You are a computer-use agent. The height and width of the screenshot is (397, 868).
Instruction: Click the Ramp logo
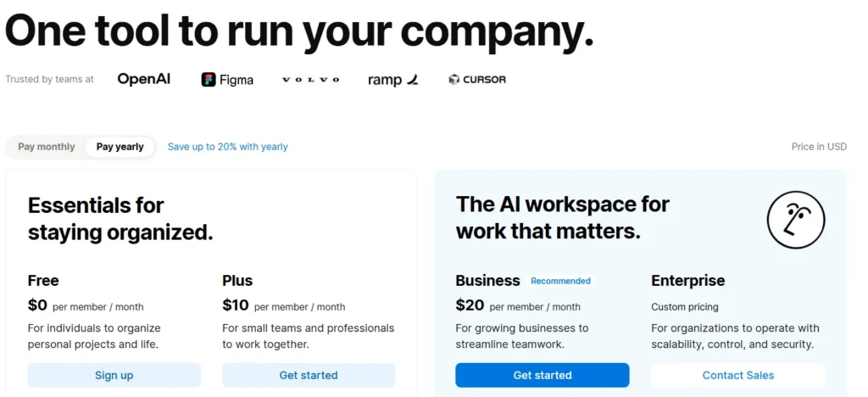(393, 80)
